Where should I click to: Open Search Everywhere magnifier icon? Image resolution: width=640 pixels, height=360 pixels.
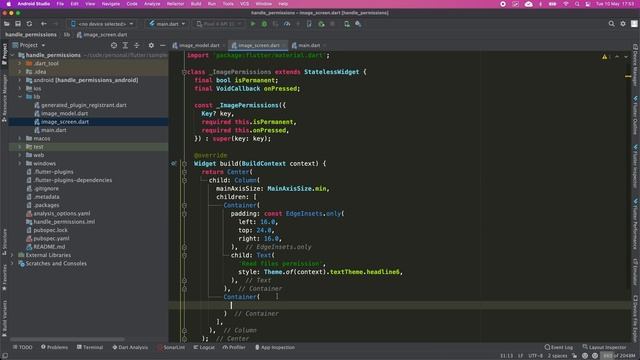tap(611, 24)
